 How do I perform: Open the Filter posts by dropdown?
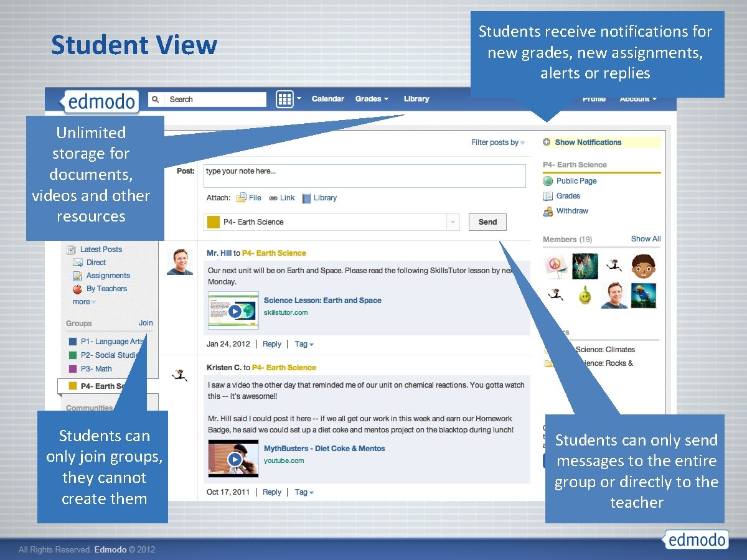click(x=498, y=142)
